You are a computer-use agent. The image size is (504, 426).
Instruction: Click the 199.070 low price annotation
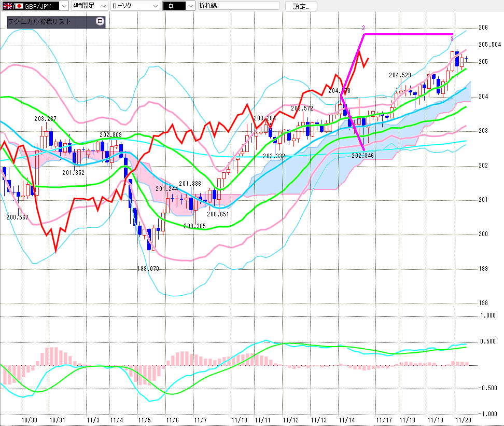point(148,269)
